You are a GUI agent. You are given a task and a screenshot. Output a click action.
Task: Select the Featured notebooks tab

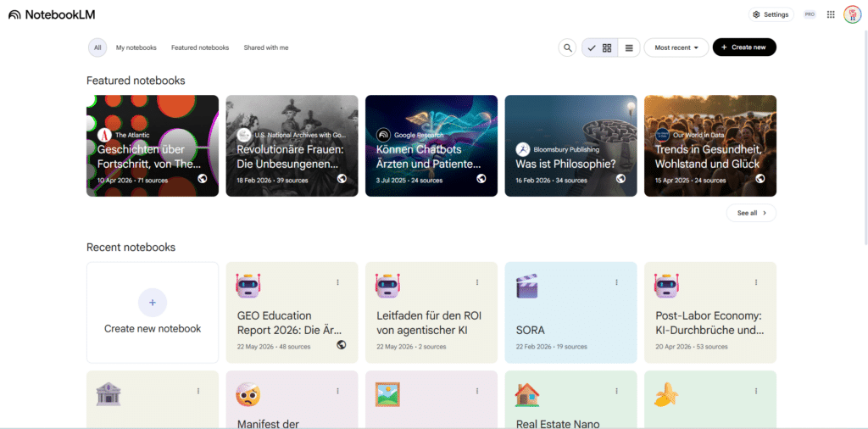200,47
